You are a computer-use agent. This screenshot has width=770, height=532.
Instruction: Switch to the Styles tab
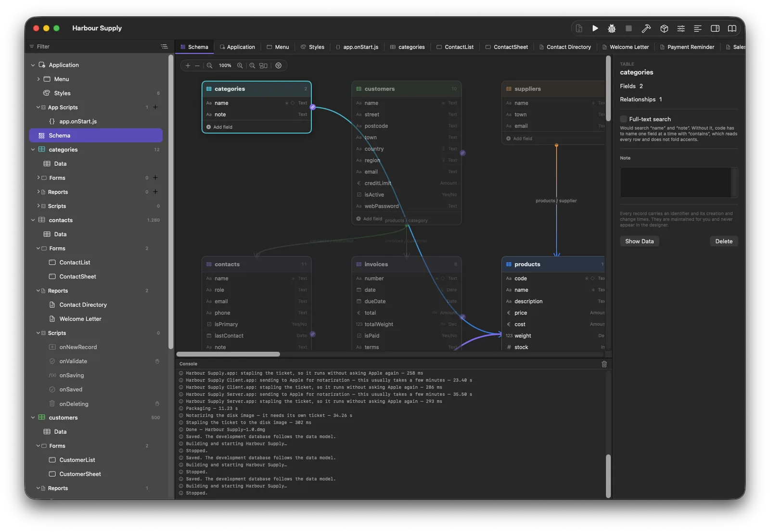click(312, 47)
